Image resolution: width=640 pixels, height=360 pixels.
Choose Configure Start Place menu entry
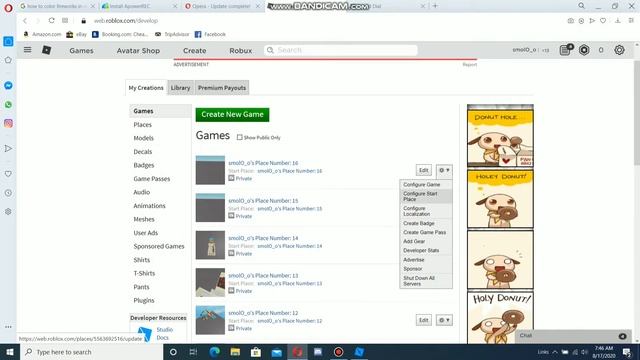pos(426,196)
